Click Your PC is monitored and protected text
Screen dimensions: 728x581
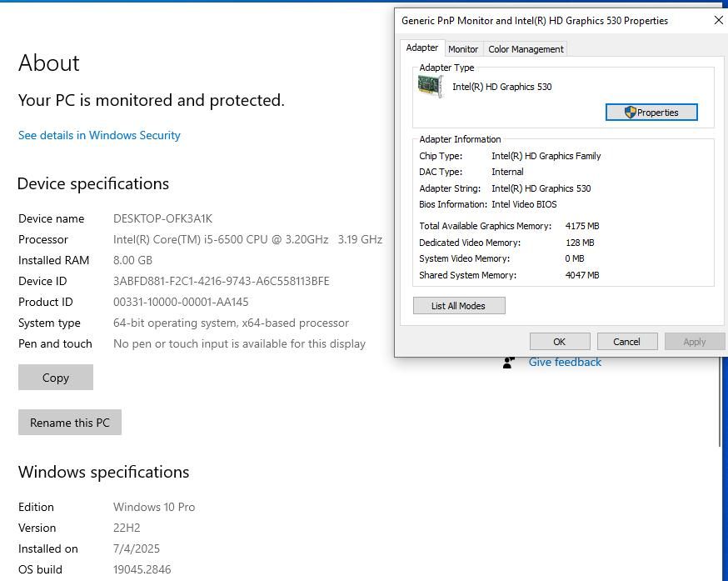[151, 100]
